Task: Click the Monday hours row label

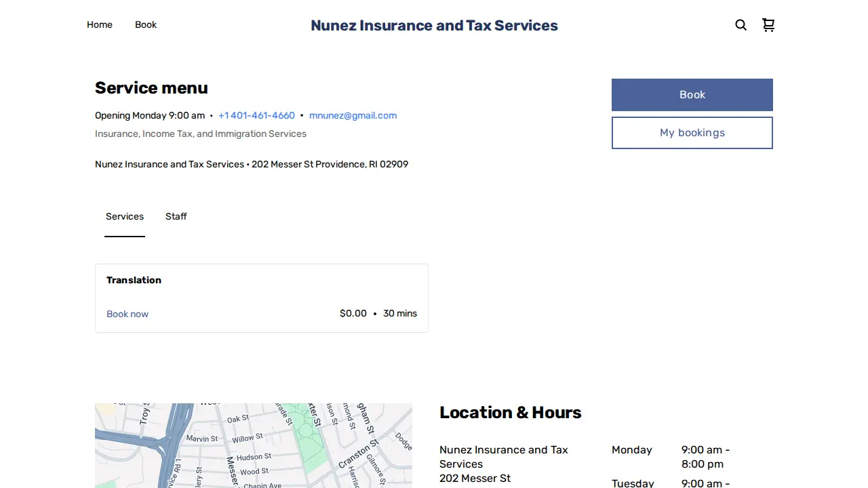Action: point(632,450)
